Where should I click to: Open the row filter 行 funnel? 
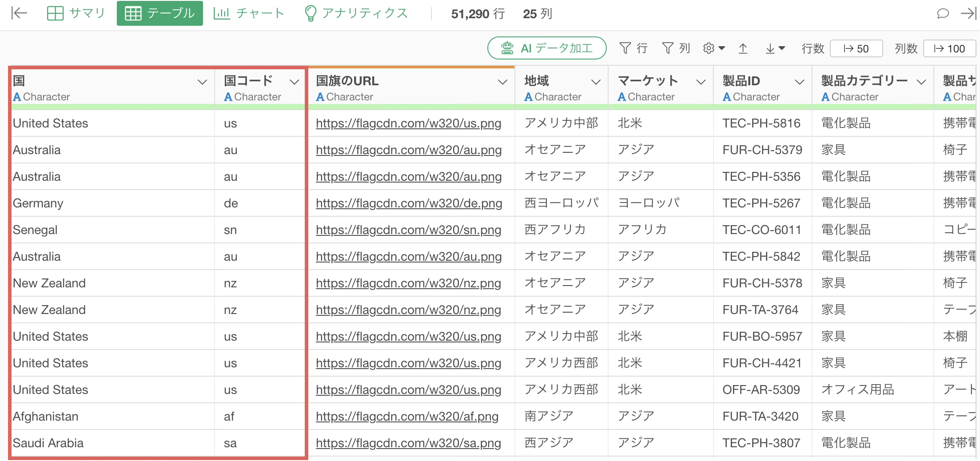[633, 48]
